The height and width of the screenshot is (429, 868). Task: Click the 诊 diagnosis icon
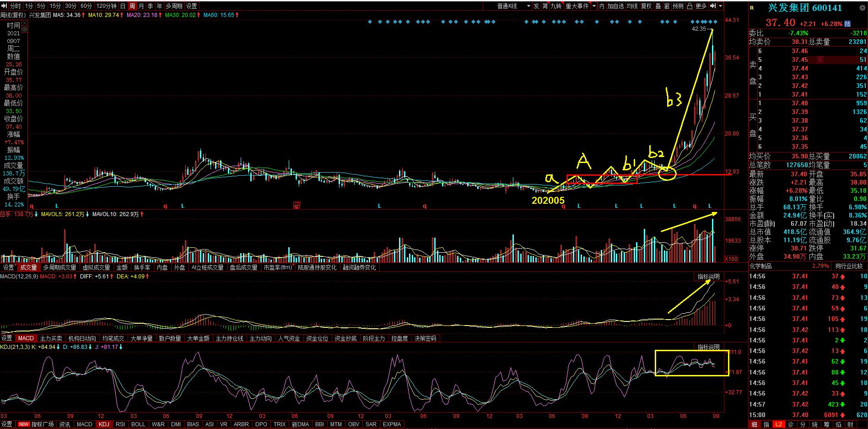click(x=790, y=424)
